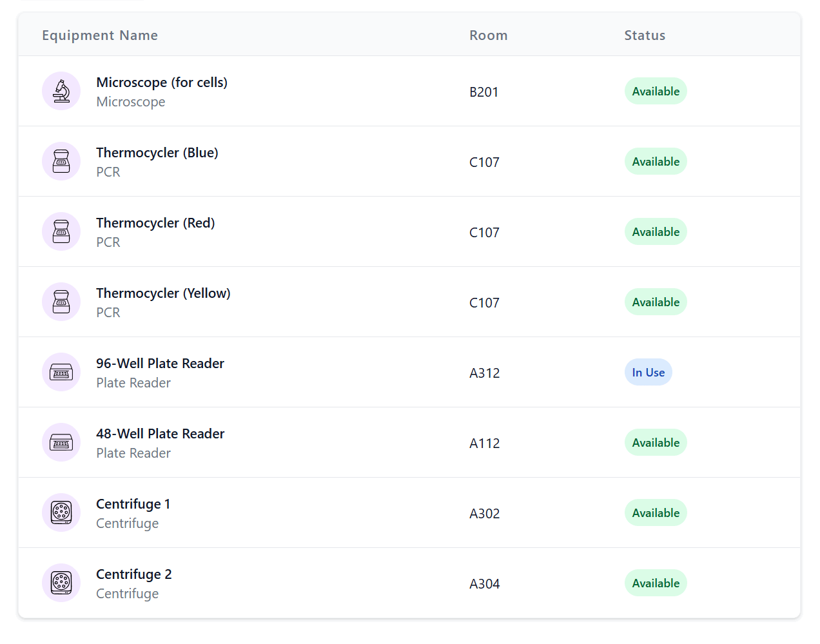Select the Equipment Name column header
The height and width of the screenshot is (644, 820).
(x=100, y=35)
